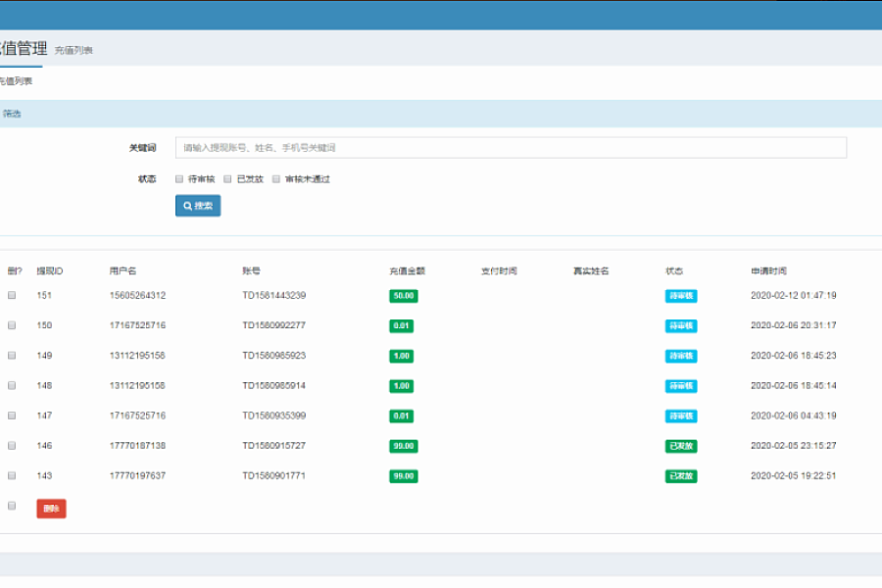Screen dimensions: 882x588
Task: Toggle the select-all checkbox beside 删除 button
Action: [12, 506]
